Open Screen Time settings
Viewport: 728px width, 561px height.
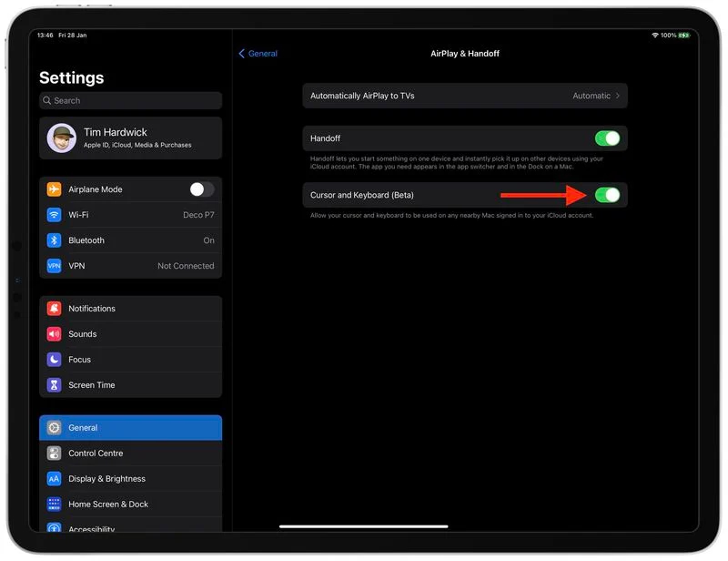tap(130, 385)
